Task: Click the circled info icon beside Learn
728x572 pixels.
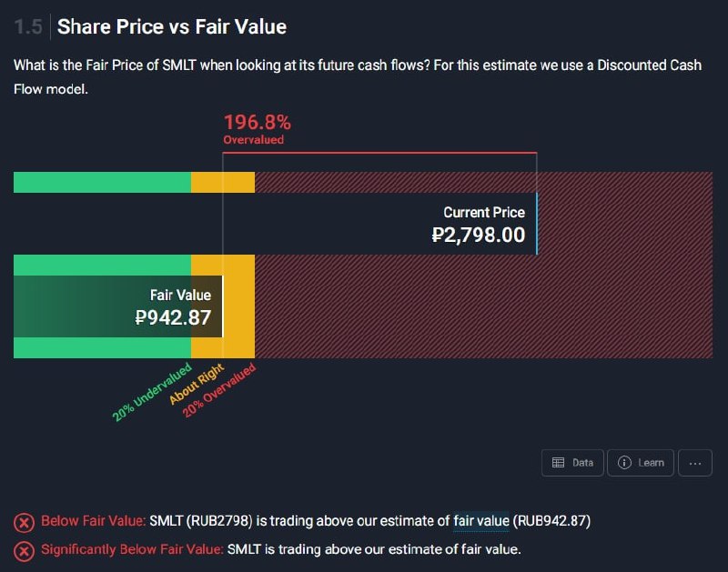Action: coord(624,463)
